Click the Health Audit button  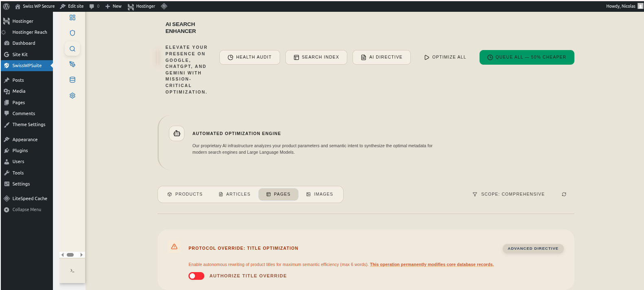(x=250, y=57)
